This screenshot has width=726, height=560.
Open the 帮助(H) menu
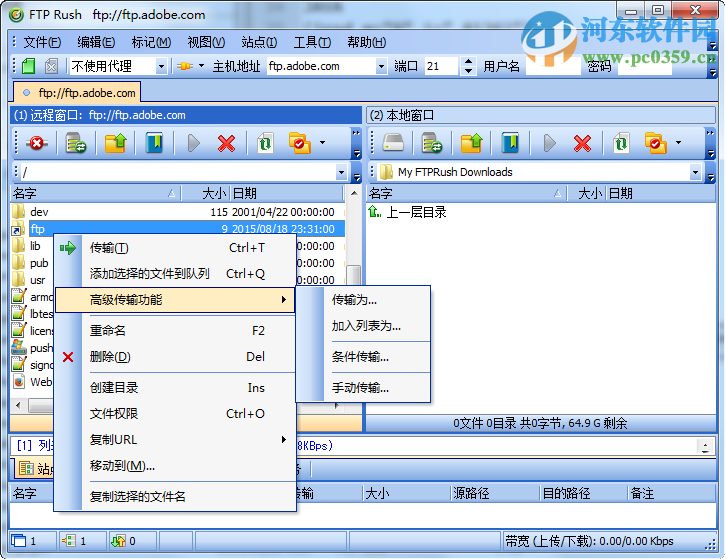[366, 42]
